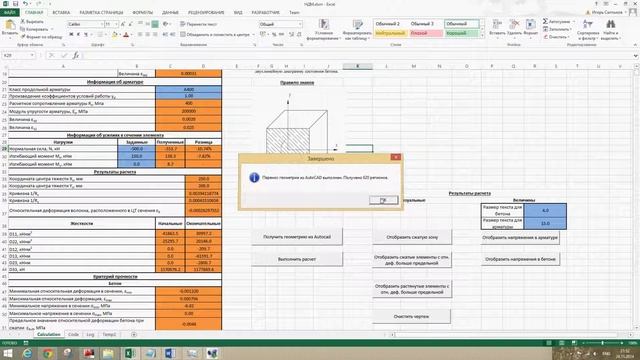Image resolution: width=640 pixels, height=360 pixels.
Task: Open Word from the taskbar
Action: tap(170, 353)
